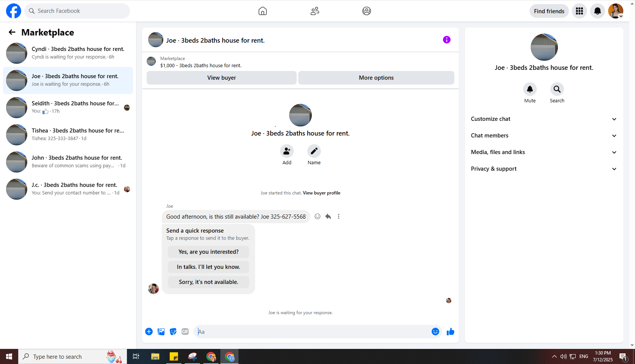Send quick response 'Sorry, it's not available.'
635x364 pixels.
tap(208, 282)
